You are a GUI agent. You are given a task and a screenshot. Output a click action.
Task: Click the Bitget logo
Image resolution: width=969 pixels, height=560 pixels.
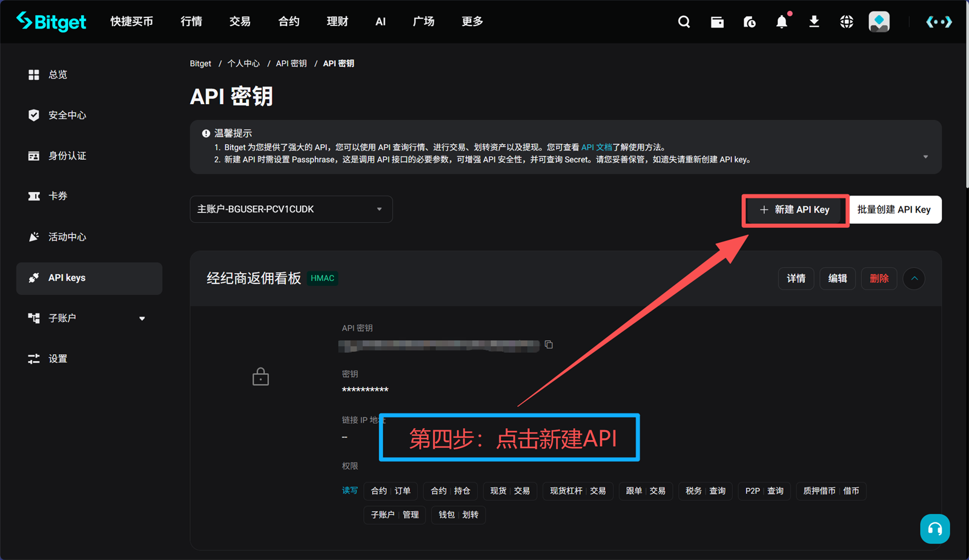[x=51, y=21]
